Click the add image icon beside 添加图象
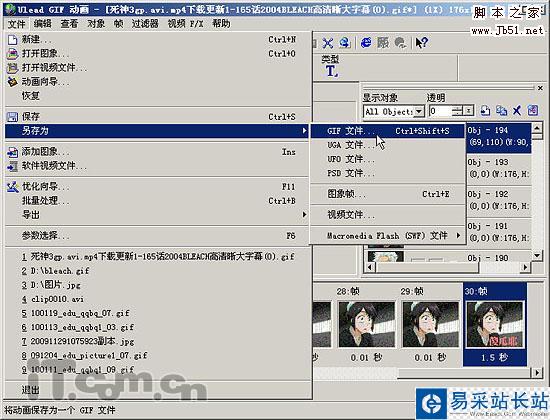This screenshot has width=550, height=420. (13, 152)
